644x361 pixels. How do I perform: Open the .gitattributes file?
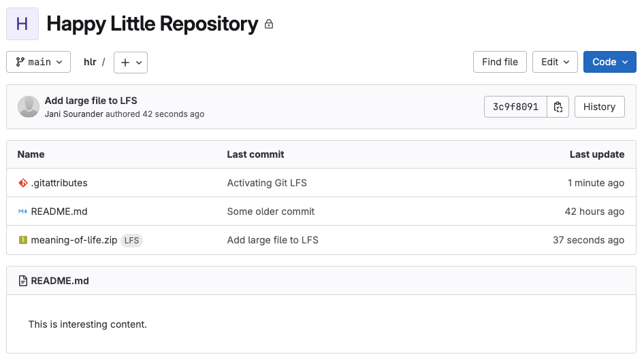[59, 183]
